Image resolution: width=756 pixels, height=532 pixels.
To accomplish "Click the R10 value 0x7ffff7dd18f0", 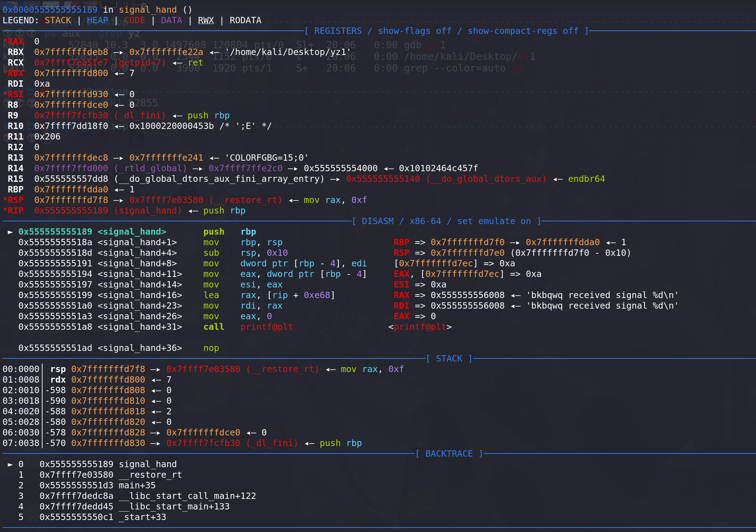I will click(71, 126).
